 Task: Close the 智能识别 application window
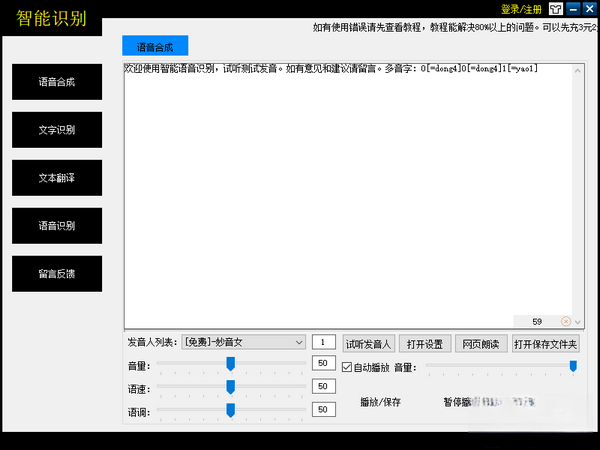pos(589,10)
